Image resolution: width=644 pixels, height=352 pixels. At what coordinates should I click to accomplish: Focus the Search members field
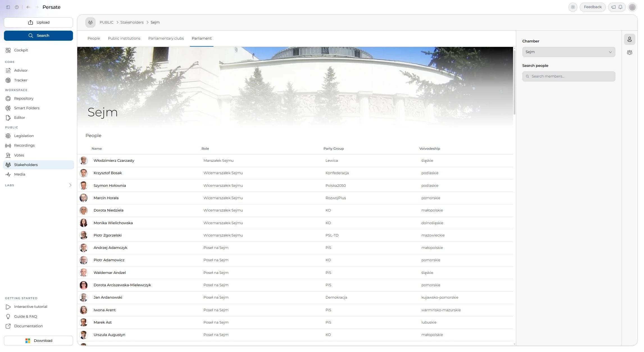tap(569, 76)
